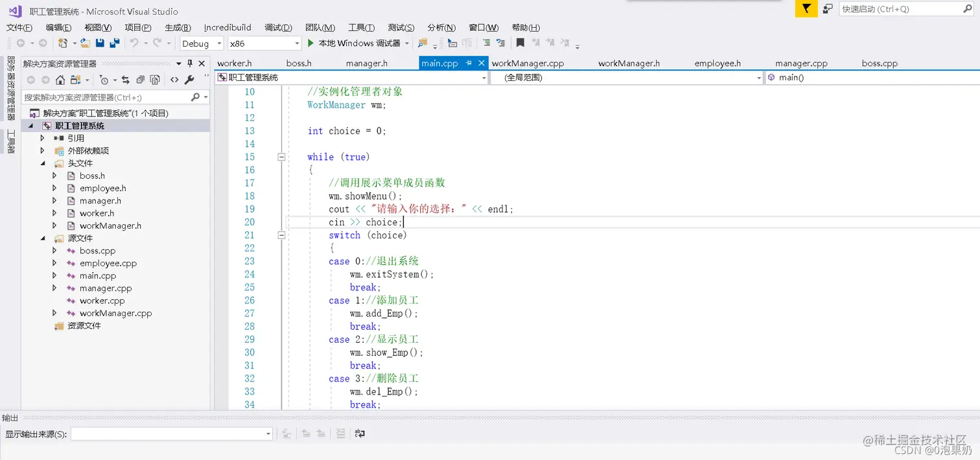Toggle auto-hide pin on Solution Explorer
This screenshot has height=460, width=980.
coord(190,63)
